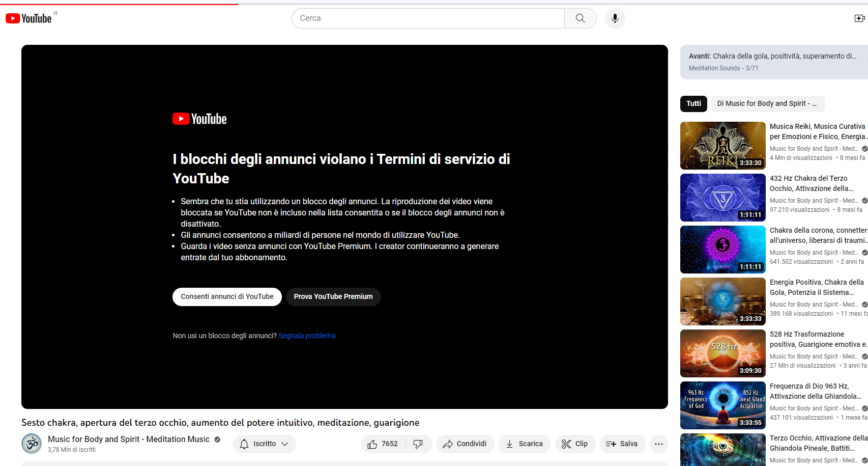Open Energia Positiva Chakra della Gola thumbnail
This screenshot has height=466, width=868.
[723, 301]
